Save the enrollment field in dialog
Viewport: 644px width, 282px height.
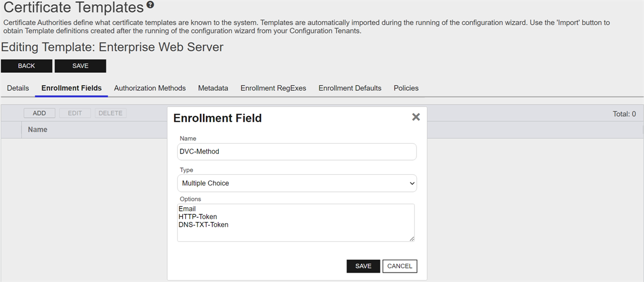click(x=363, y=266)
